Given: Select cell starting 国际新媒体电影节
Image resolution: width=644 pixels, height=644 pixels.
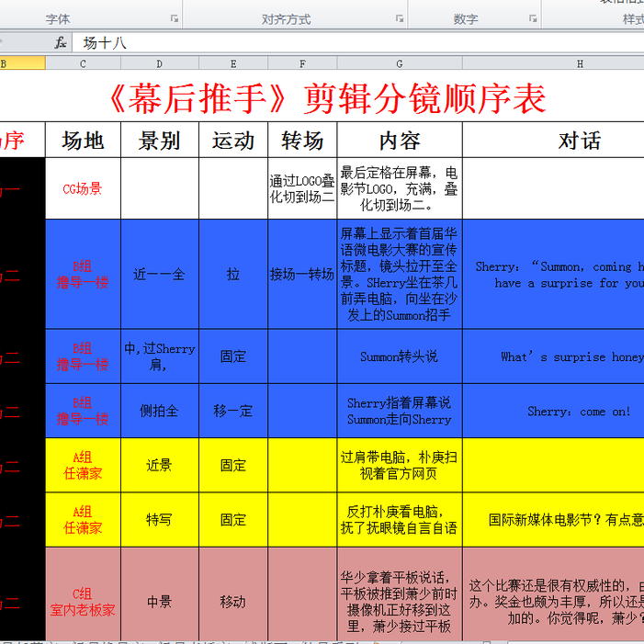Looking at the screenshot, I should [x=553, y=520].
